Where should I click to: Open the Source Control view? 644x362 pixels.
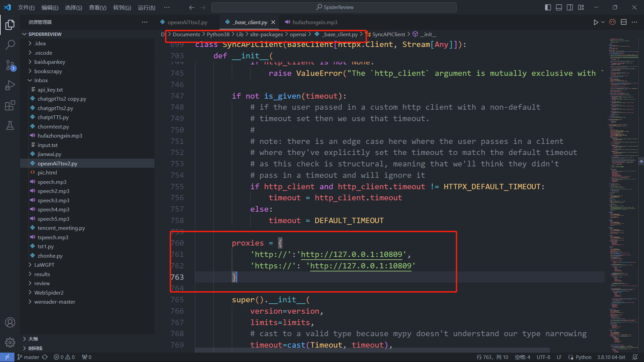10,65
